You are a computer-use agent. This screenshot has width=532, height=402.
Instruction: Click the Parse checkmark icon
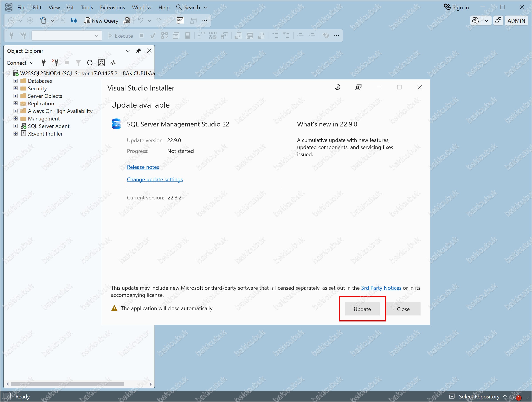point(153,36)
